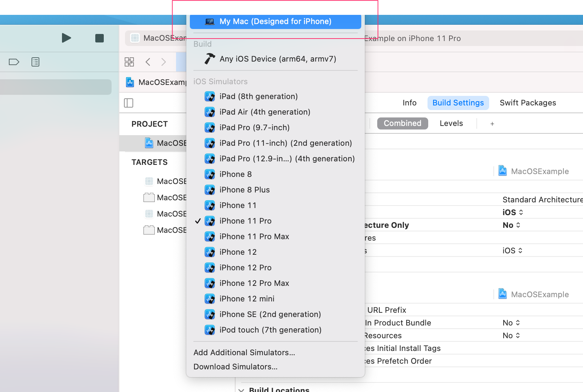Screen dimensions: 583x392
Task: Change In Product Bundle No popup
Action: [x=511, y=323]
